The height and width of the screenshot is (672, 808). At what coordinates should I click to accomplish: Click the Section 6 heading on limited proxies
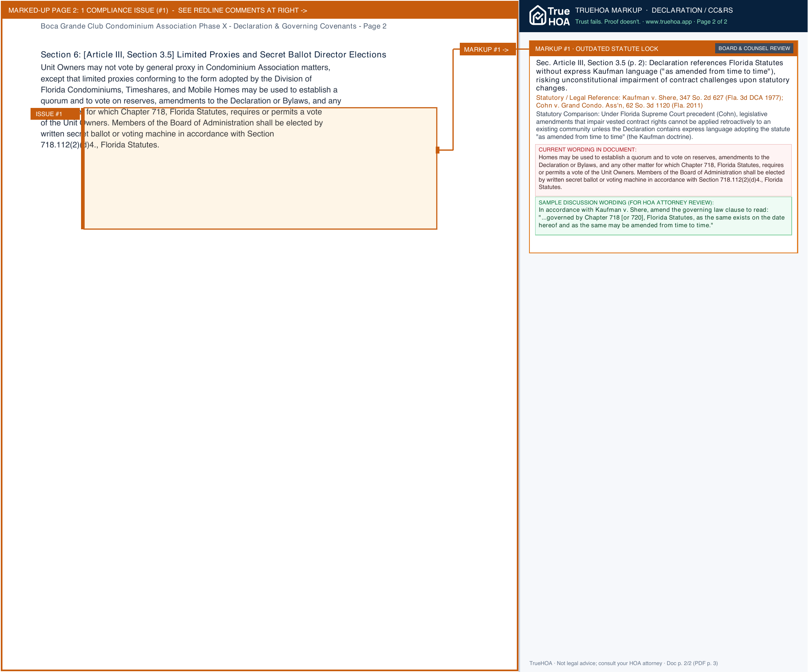213,55
